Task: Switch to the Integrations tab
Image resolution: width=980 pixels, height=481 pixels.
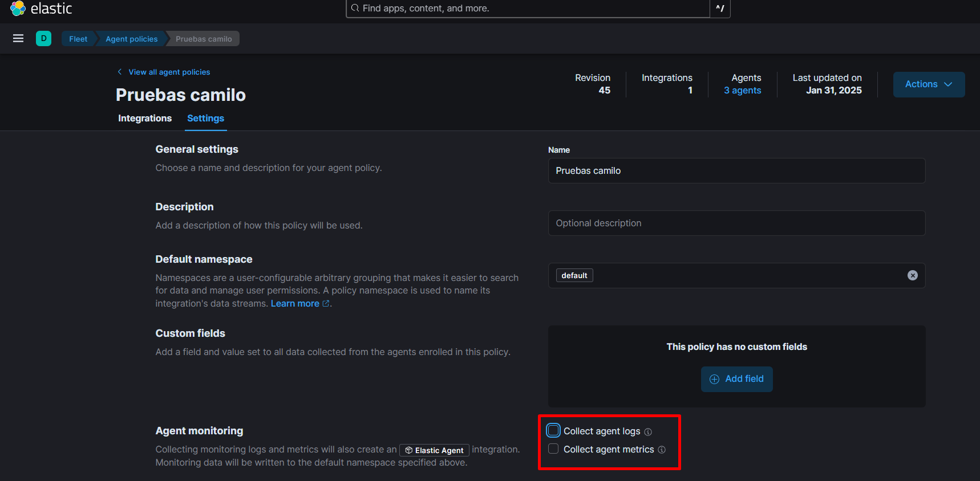Action: click(x=145, y=119)
